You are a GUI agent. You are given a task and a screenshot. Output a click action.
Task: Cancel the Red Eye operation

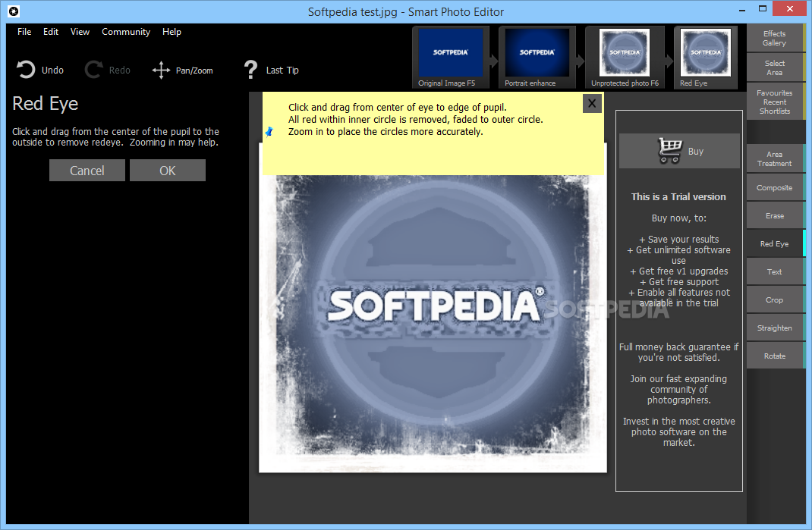tap(87, 171)
